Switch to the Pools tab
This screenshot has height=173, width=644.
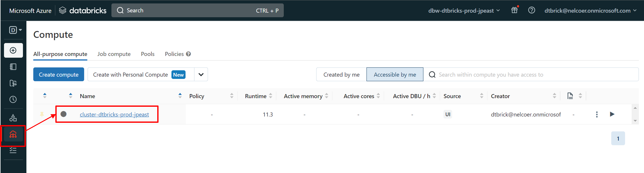pos(148,54)
